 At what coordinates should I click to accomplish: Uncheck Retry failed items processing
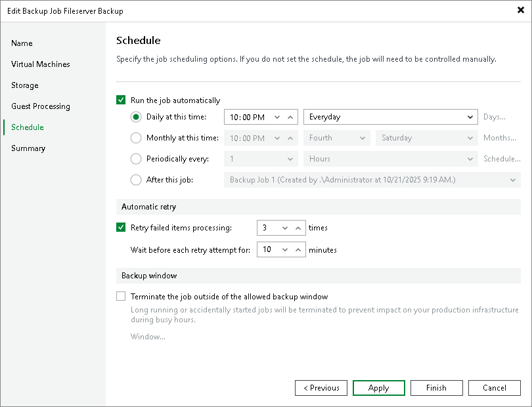point(121,227)
